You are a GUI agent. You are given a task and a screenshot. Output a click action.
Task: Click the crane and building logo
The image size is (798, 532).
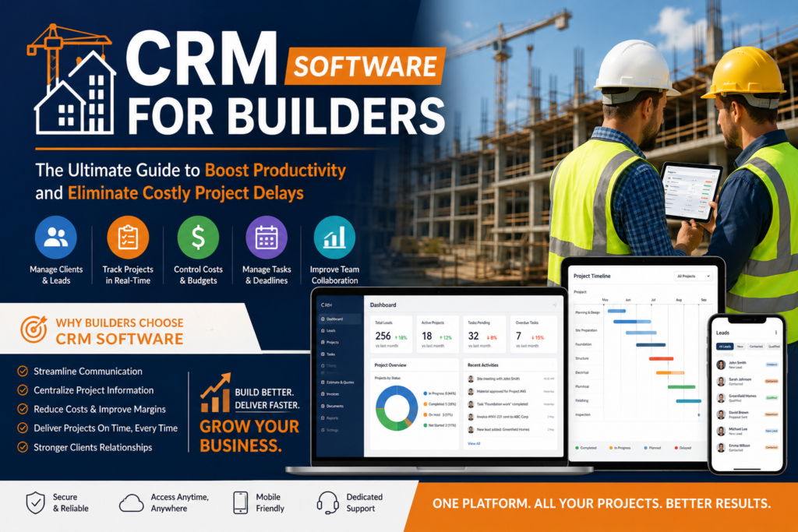click(x=72, y=79)
